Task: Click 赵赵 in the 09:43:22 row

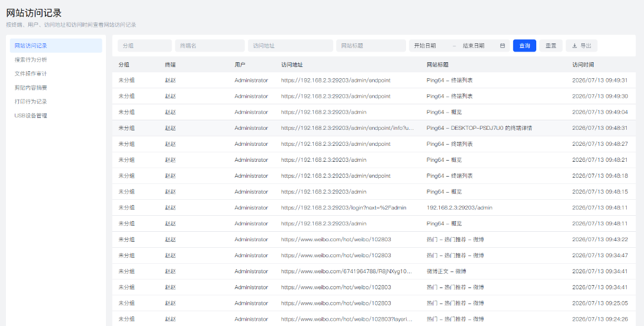Action: coord(170,239)
